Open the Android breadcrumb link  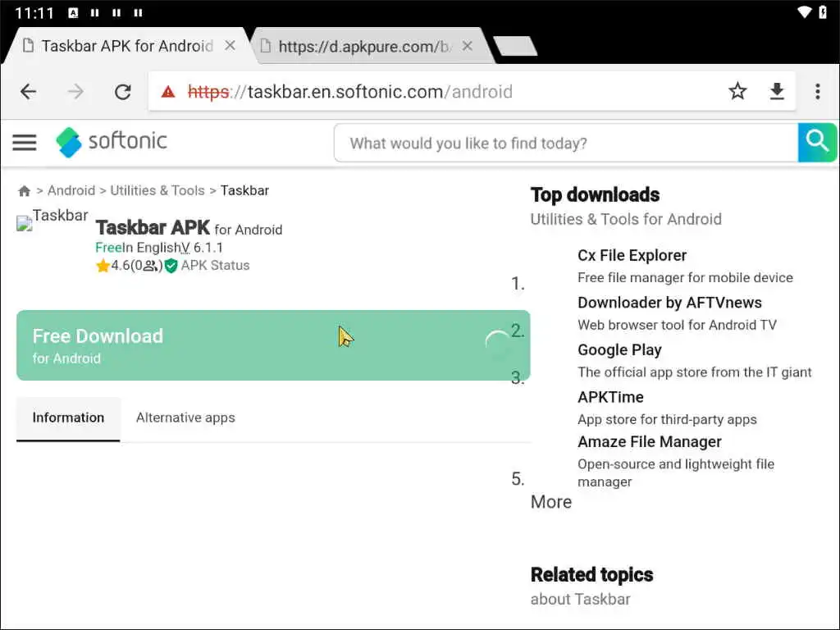pyautogui.click(x=71, y=190)
